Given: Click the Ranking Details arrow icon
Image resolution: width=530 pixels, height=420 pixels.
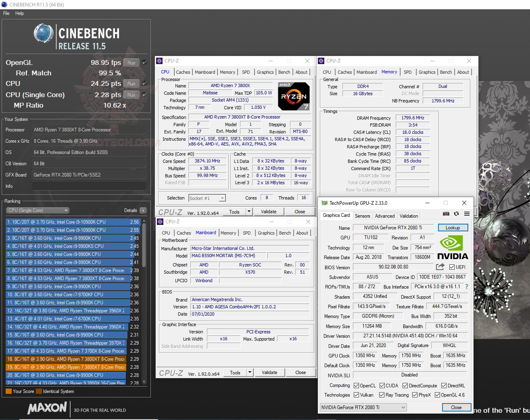Looking at the screenshot, I should [143, 210].
